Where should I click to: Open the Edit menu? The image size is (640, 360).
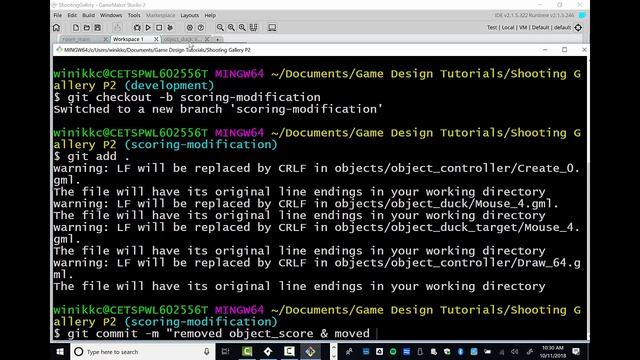click(72, 15)
